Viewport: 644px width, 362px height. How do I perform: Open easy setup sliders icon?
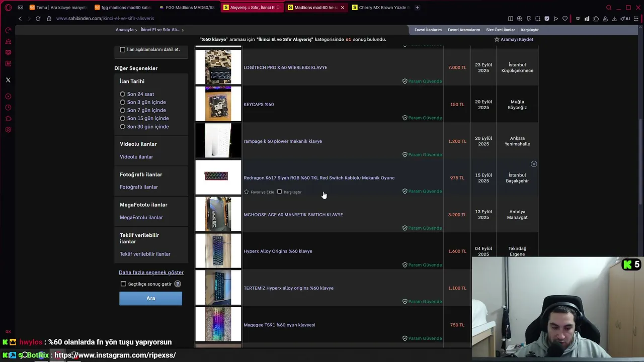click(636, 19)
